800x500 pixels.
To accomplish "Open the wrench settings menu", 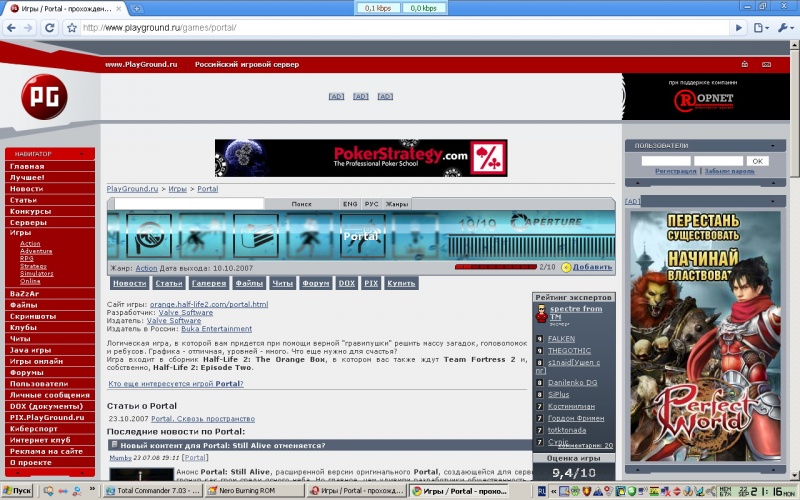I will coord(783,27).
